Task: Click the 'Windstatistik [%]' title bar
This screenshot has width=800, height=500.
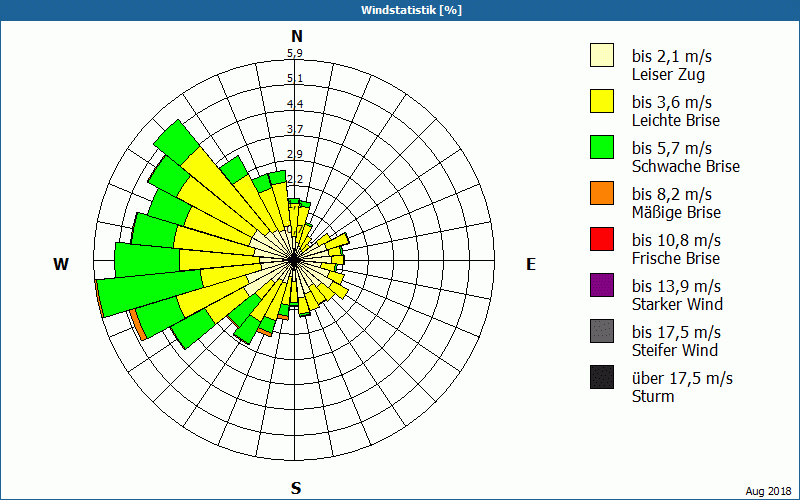Action: 400,10
